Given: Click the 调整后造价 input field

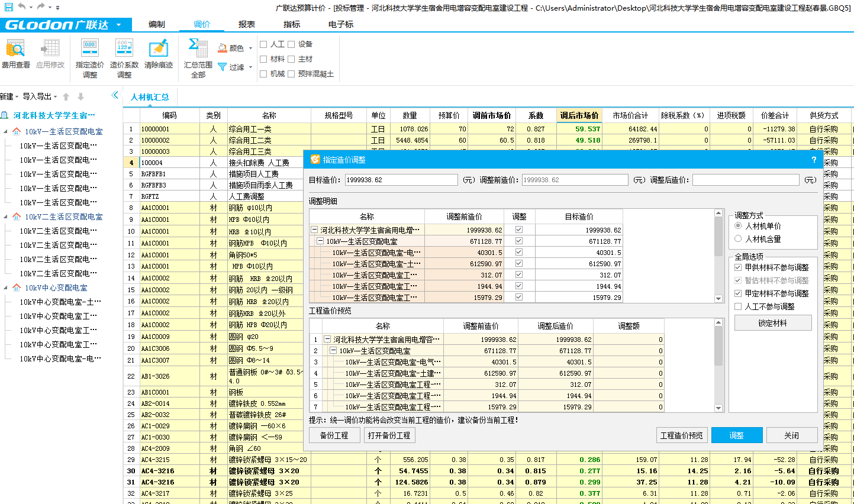Looking at the screenshot, I should (x=746, y=180).
